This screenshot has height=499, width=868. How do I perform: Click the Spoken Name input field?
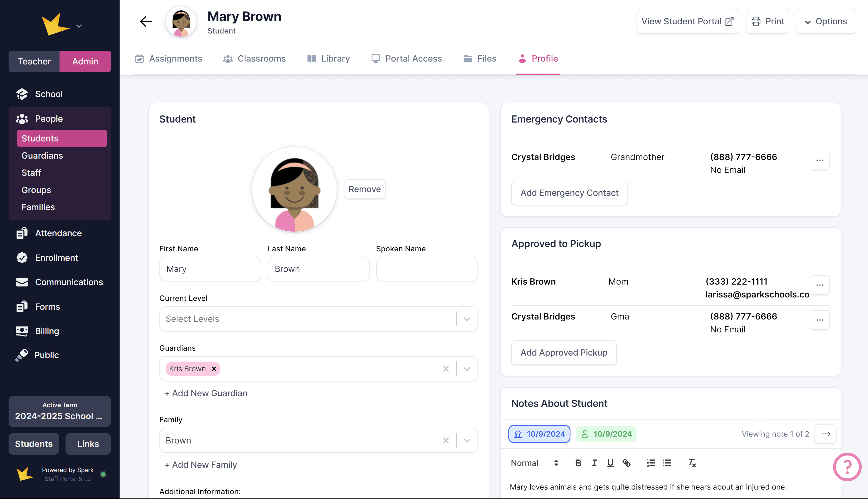(427, 269)
